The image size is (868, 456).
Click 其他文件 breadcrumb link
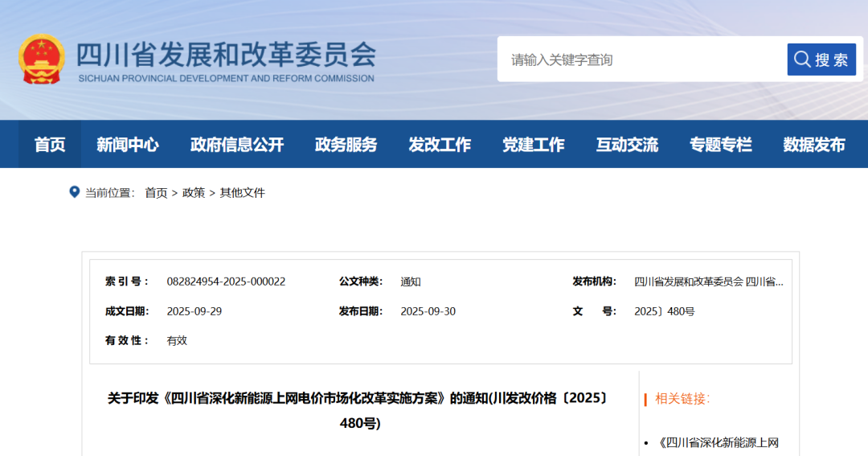tap(242, 193)
